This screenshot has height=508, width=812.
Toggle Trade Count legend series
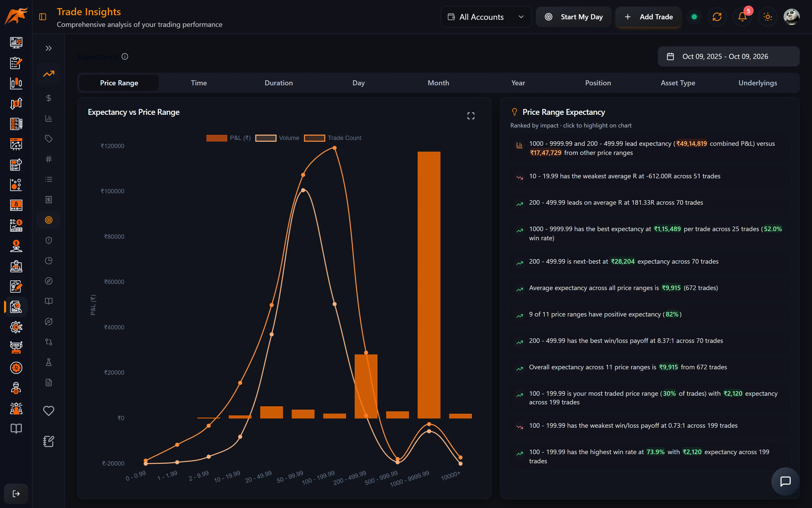pos(332,138)
